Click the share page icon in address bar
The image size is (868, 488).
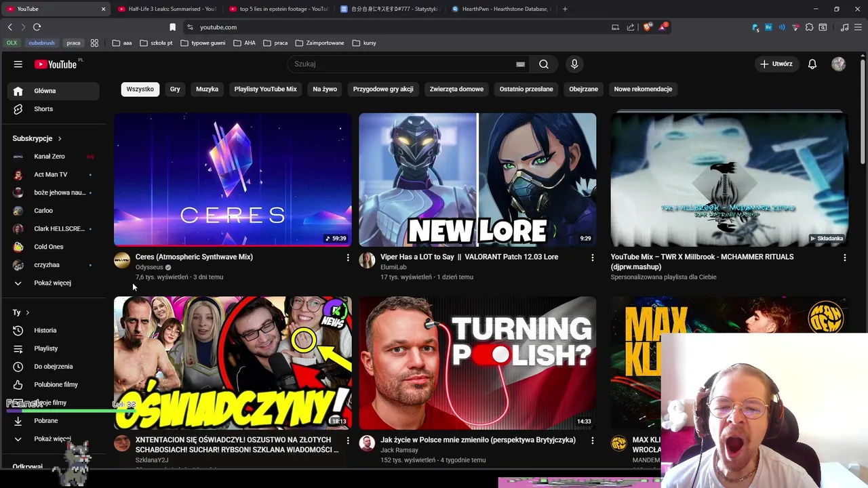pyautogui.click(x=631, y=27)
